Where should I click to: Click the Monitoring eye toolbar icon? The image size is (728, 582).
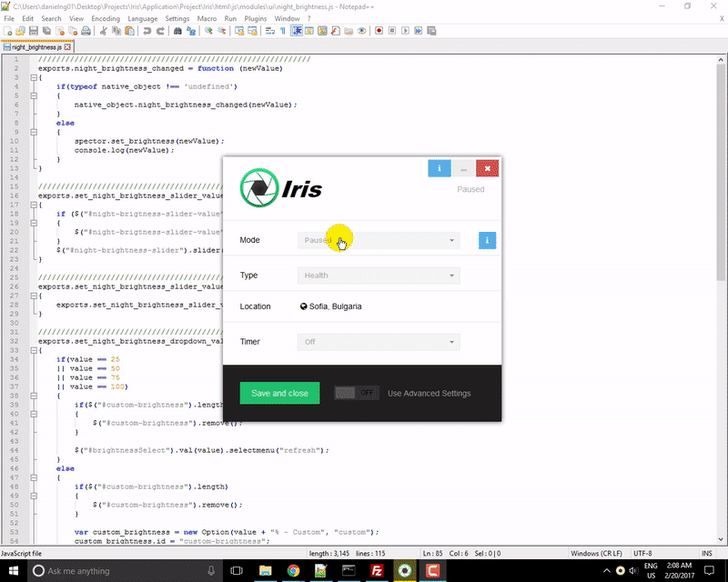[361, 31]
